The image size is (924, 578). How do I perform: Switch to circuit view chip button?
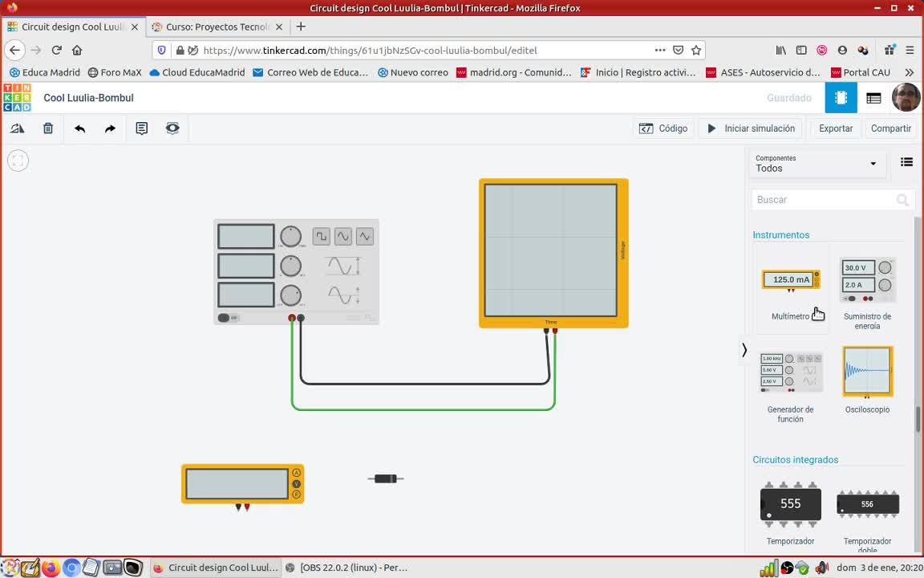click(841, 98)
